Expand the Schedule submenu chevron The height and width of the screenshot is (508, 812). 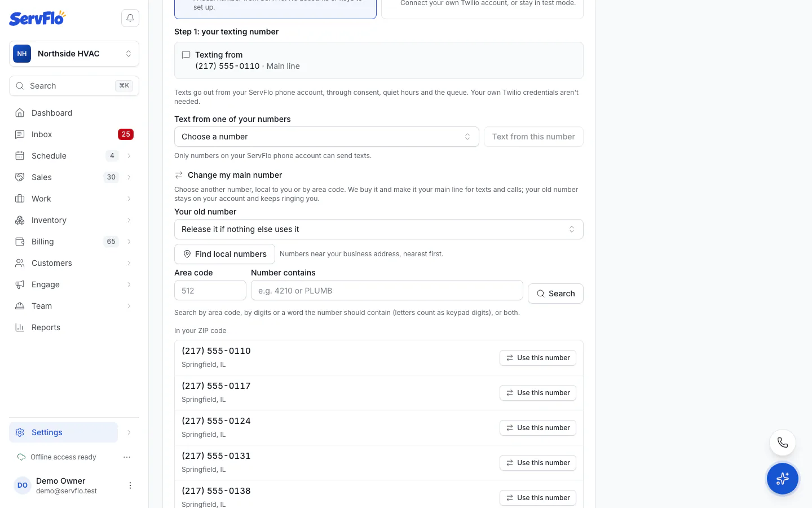pos(129,156)
